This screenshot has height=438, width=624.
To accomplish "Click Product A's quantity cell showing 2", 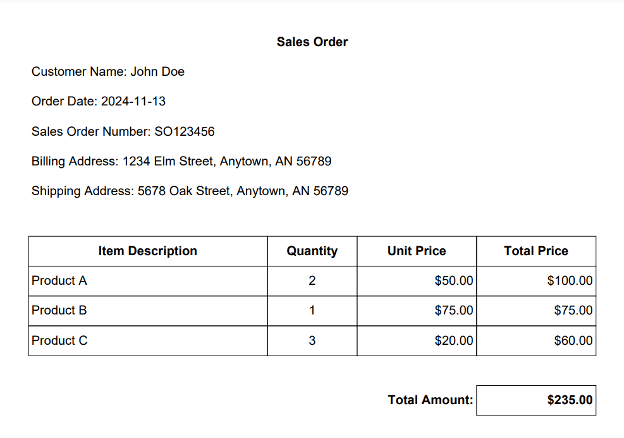I will (312, 281).
